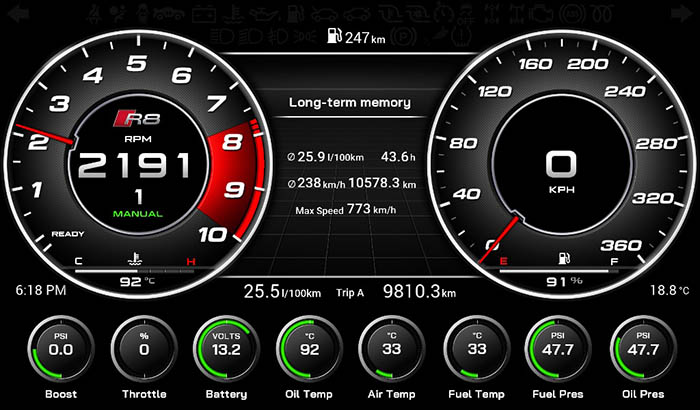Tap the 200 mark on speedometer
This screenshot has height=410, width=700.
pos(588,64)
